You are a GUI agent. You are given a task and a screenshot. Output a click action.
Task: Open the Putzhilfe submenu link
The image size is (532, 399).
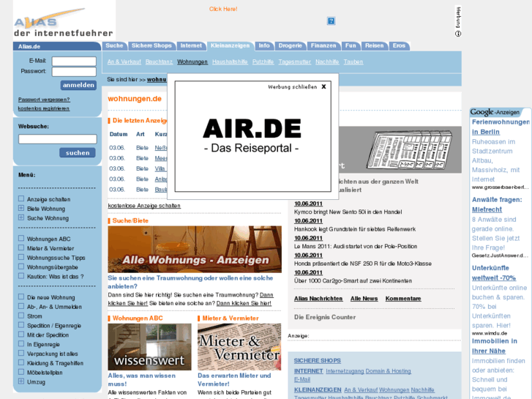(263, 61)
